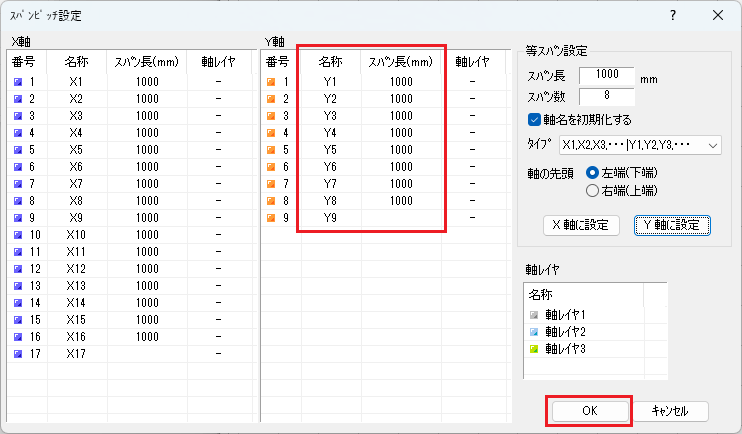Click the orange icon in Y-axis row 1
Viewport: 742px width, 434px height.
[271, 82]
